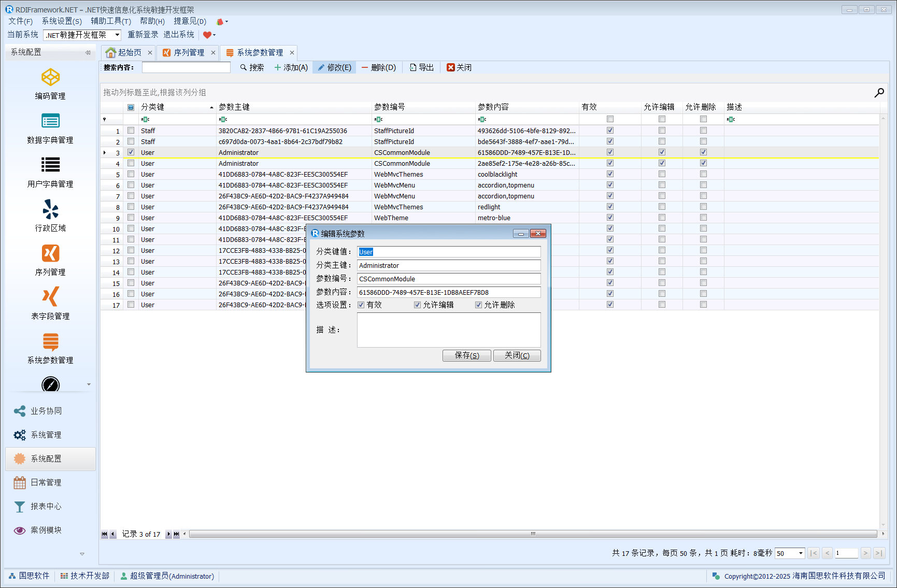
Task: Click 关闭(C) button in the dialog
Action: pyautogui.click(x=517, y=355)
